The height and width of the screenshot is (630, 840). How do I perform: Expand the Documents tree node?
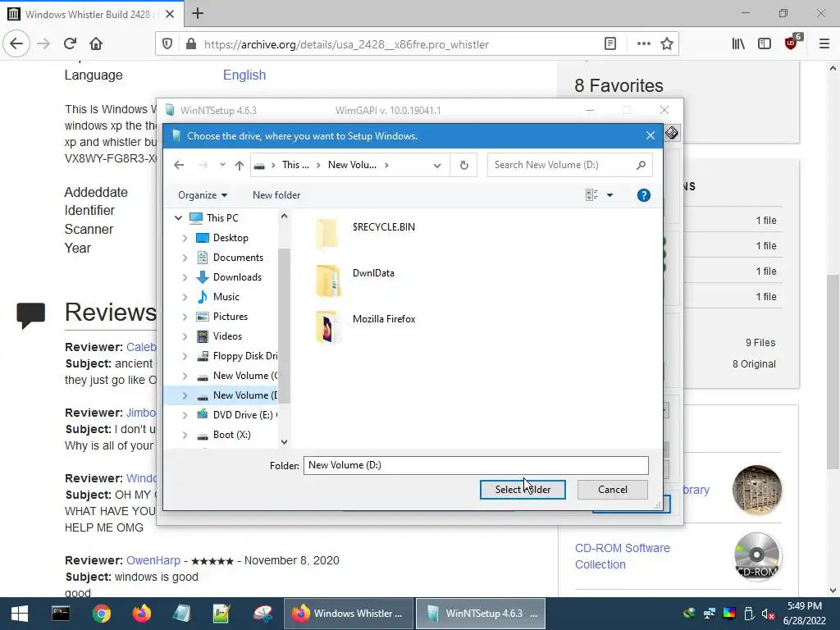click(x=185, y=258)
